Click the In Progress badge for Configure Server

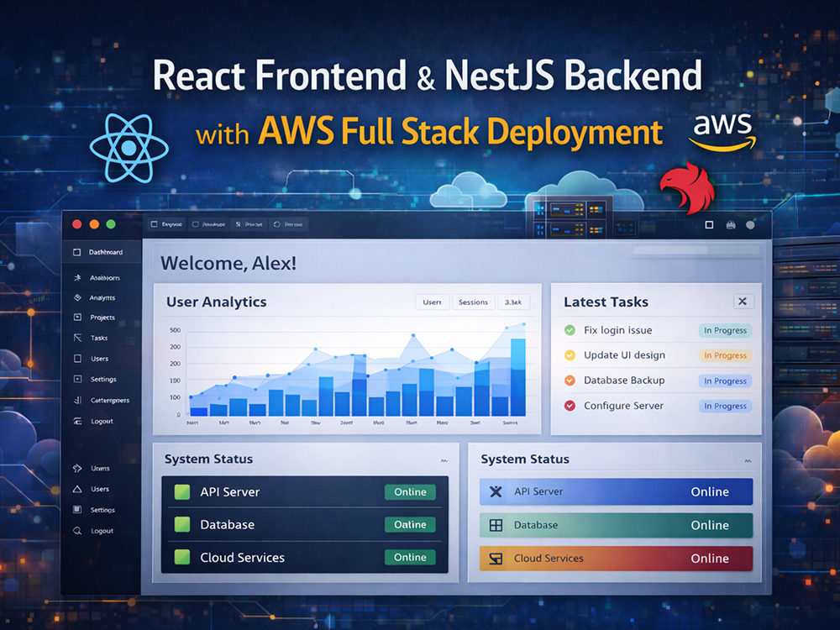pos(726,406)
